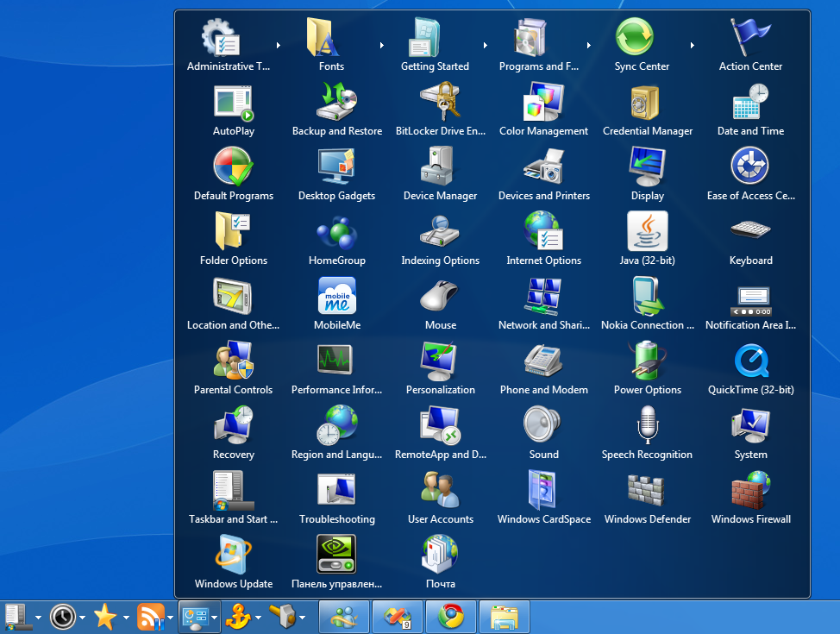Expand submenu arrow beside Programs and Features
840x634 pixels.
click(589, 46)
